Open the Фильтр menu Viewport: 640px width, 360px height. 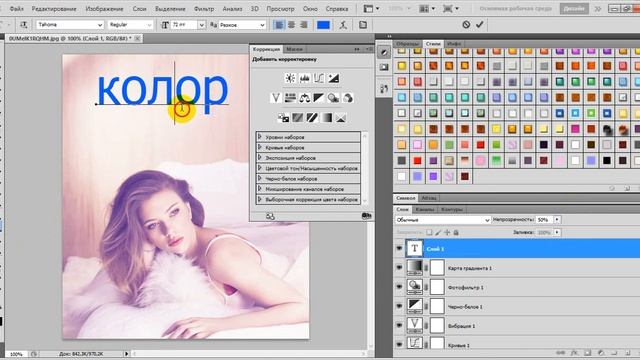pyautogui.click(x=204, y=9)
